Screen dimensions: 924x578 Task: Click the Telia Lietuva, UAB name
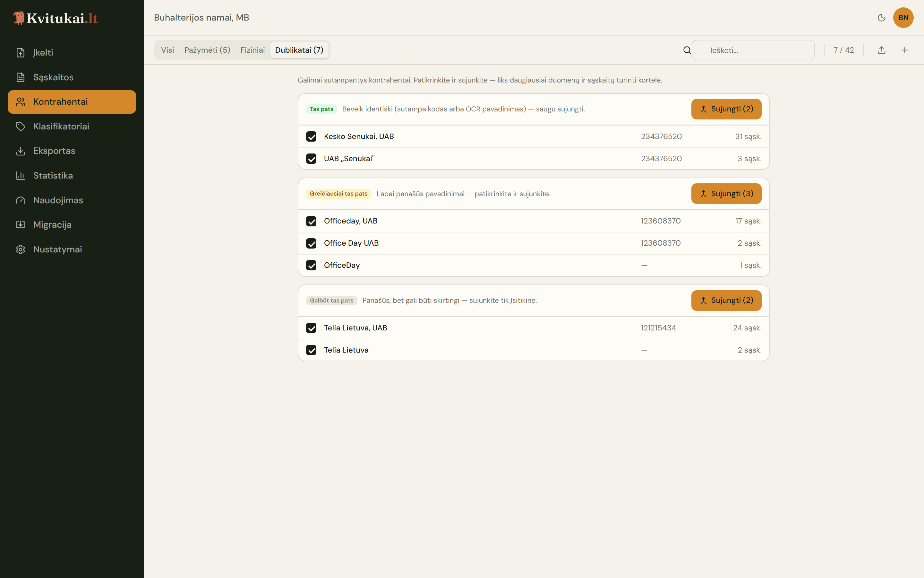[x=355, y=328]
